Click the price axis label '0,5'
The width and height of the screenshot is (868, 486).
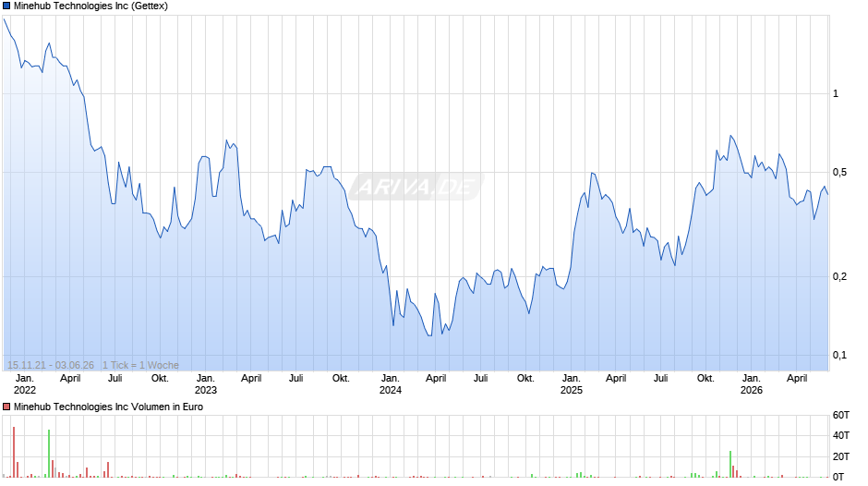839,173
